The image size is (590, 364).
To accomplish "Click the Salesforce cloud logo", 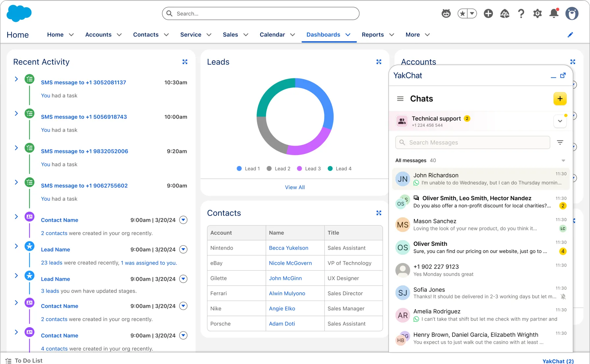I will [x=19, y=13].
